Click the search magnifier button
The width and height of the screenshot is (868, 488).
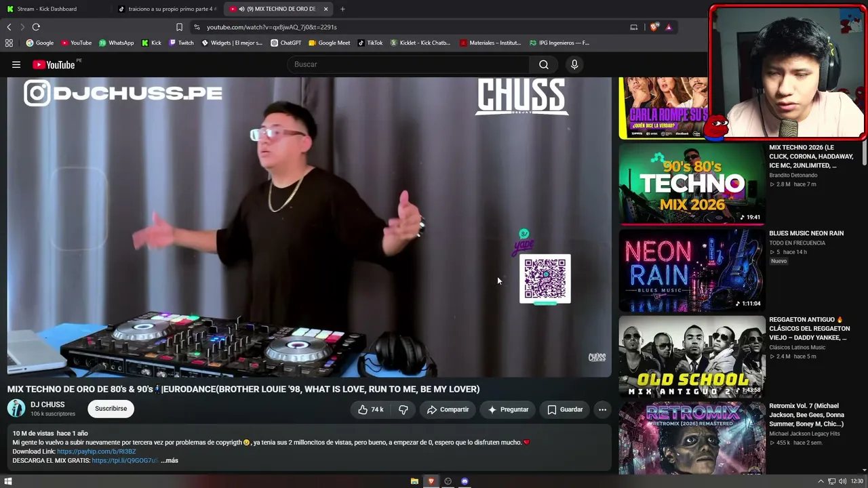point(544,64)
